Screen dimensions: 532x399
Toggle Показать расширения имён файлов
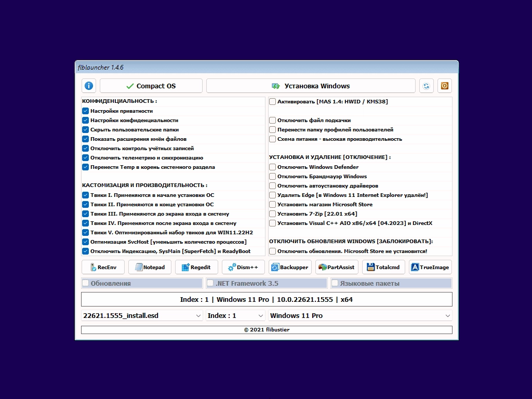tap(86, 139)
